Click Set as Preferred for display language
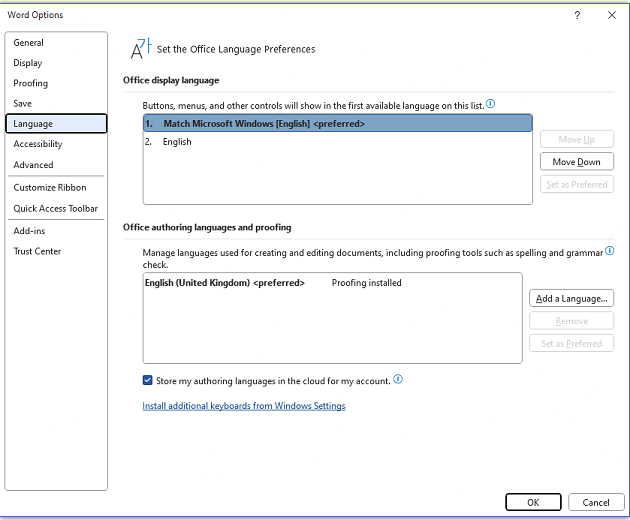This screenshot has height=520, width=630. [577, 184]
